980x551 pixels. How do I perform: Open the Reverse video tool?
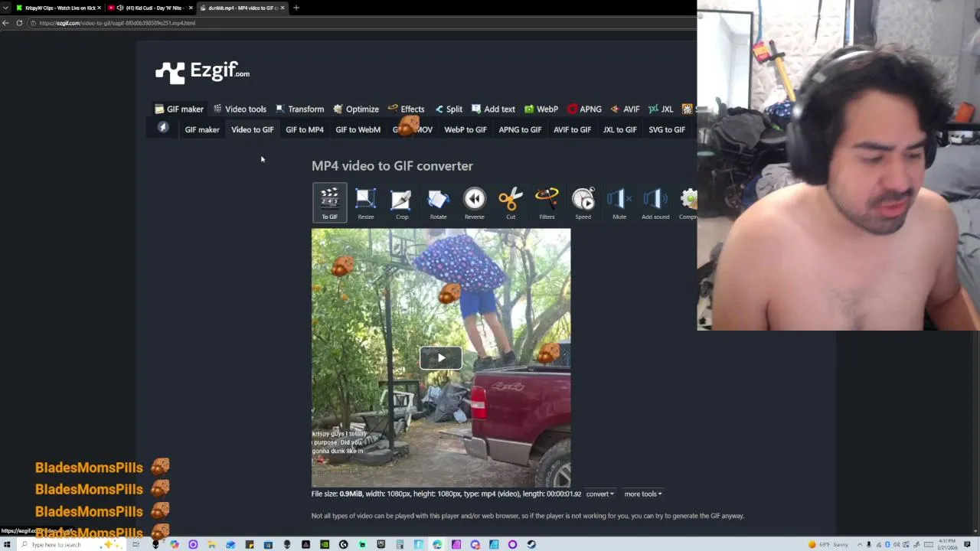474,203
